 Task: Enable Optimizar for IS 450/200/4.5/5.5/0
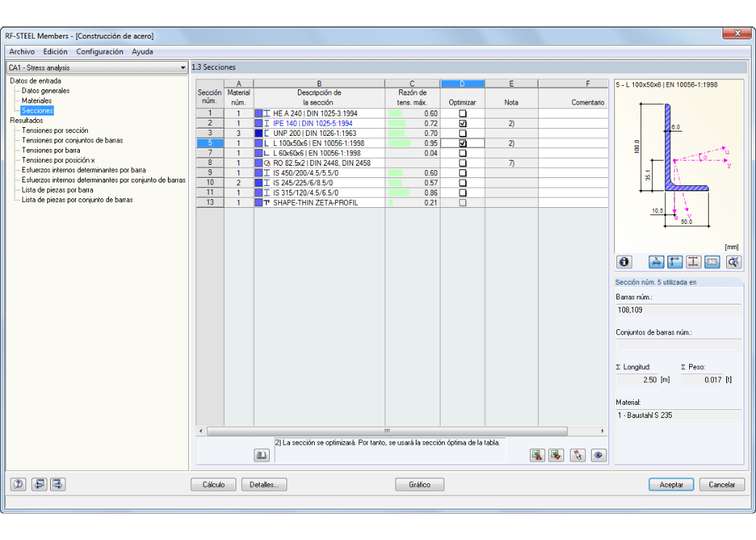pyautogui.click(x=462, y=172)
